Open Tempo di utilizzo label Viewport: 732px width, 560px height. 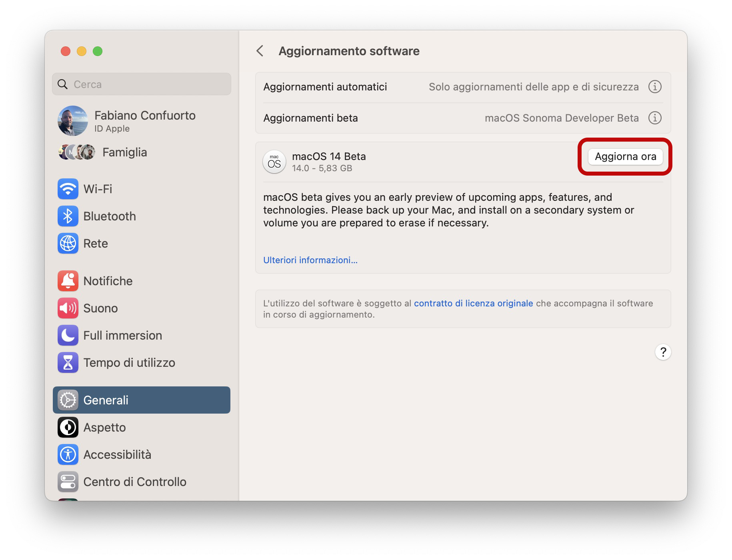(x=129, y=362)
